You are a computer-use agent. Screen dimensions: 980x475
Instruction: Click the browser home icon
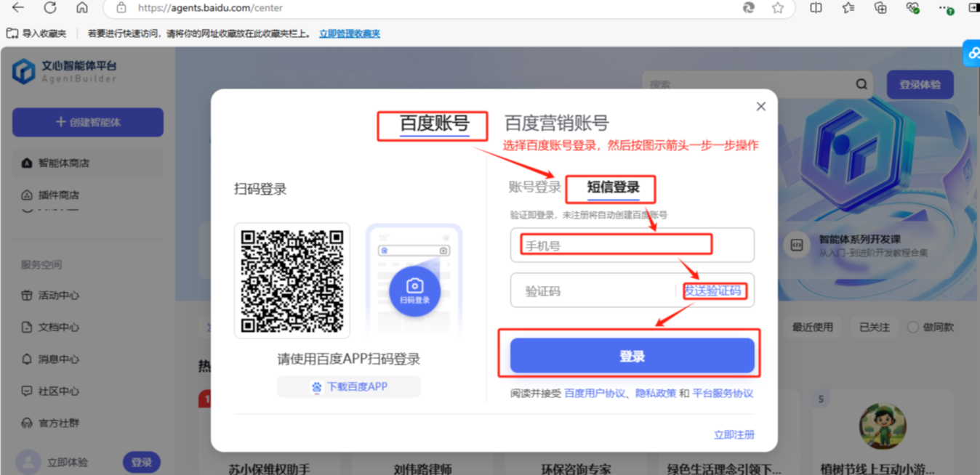tap(81, 8)
